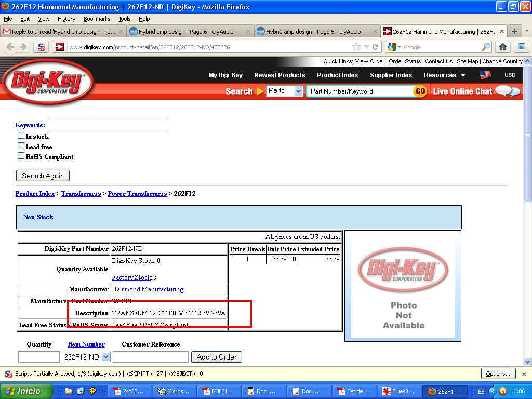
Task: Close the 'Hybrid amp design - Page 6' tab
Action: coord(248,31)
